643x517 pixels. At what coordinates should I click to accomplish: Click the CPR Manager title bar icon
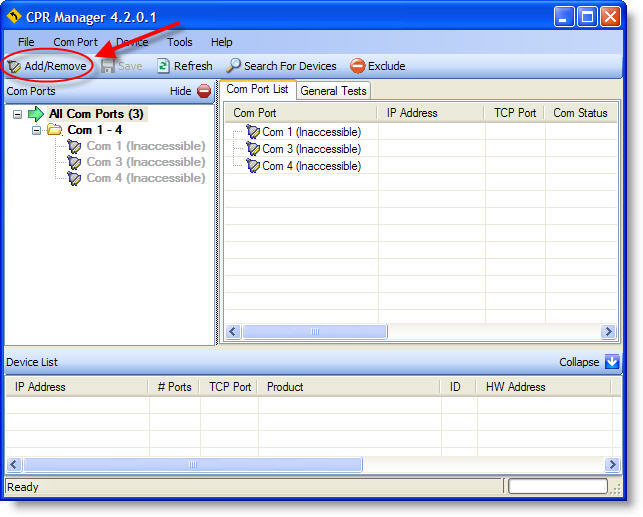pyautogui.click(x=14, y=16)
